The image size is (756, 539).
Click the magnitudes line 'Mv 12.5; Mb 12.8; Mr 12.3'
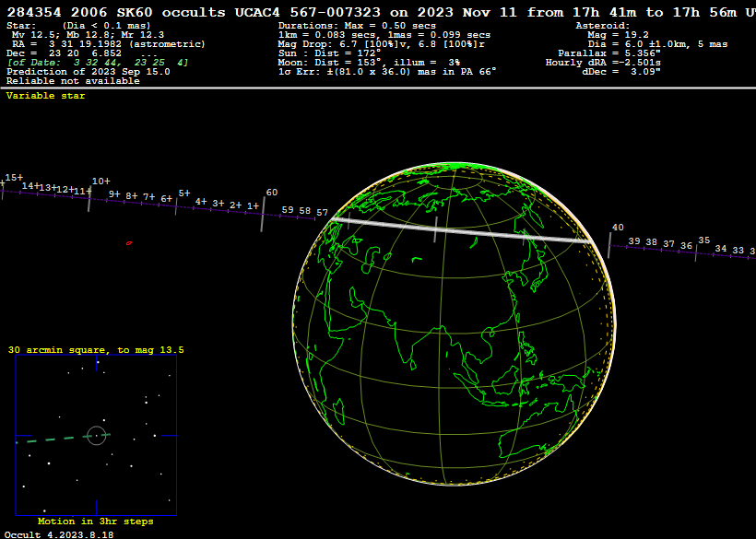click(x=88, y=35)
